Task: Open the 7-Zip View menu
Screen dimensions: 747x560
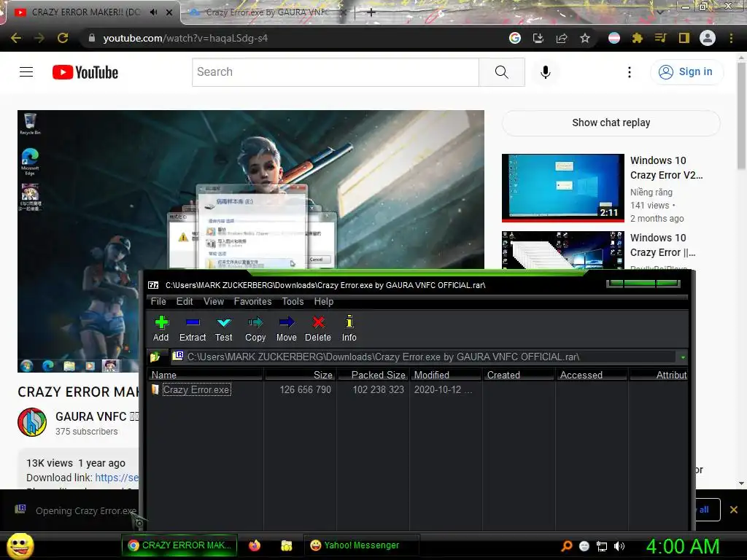Action: coord(214,301)
